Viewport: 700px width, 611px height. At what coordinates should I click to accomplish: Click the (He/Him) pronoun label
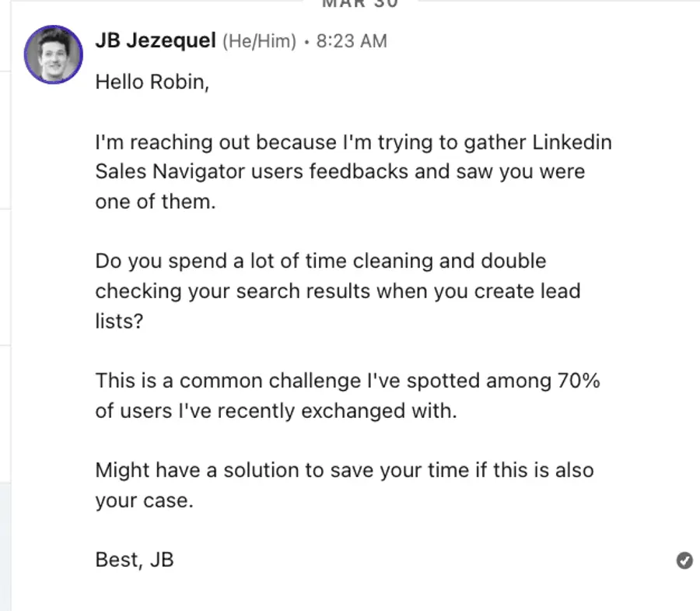pos(257,41)
